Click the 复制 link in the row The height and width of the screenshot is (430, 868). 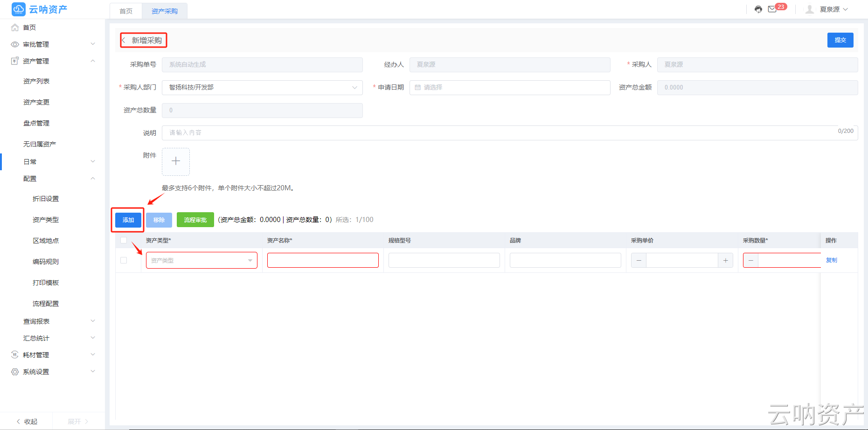pyautogui.click(x=831, y=260)
